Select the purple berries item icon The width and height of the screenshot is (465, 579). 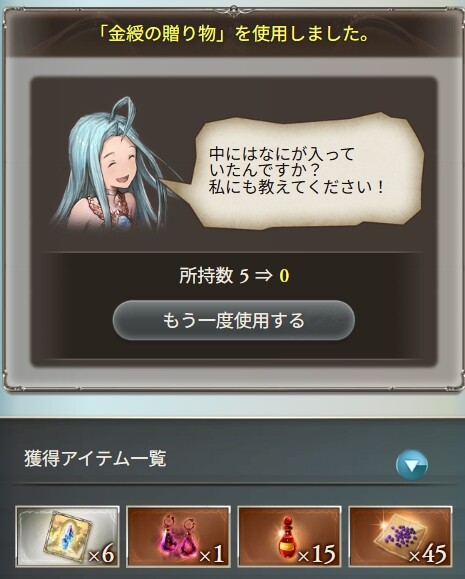click(x=400, y=537)
